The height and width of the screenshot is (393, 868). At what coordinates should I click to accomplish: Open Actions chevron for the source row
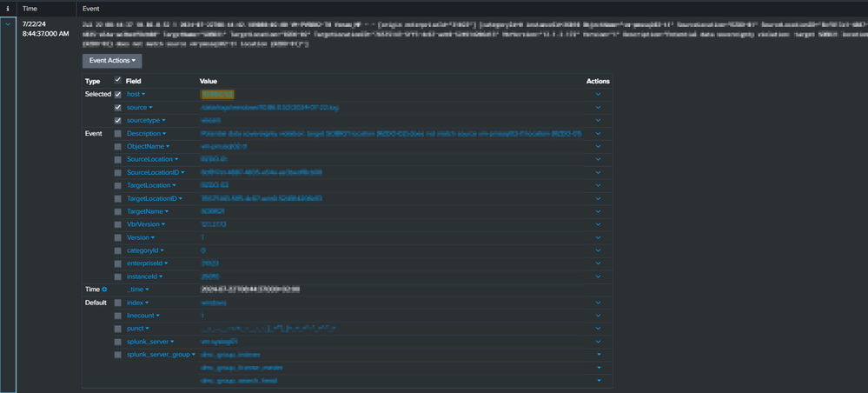coord(598,108)
